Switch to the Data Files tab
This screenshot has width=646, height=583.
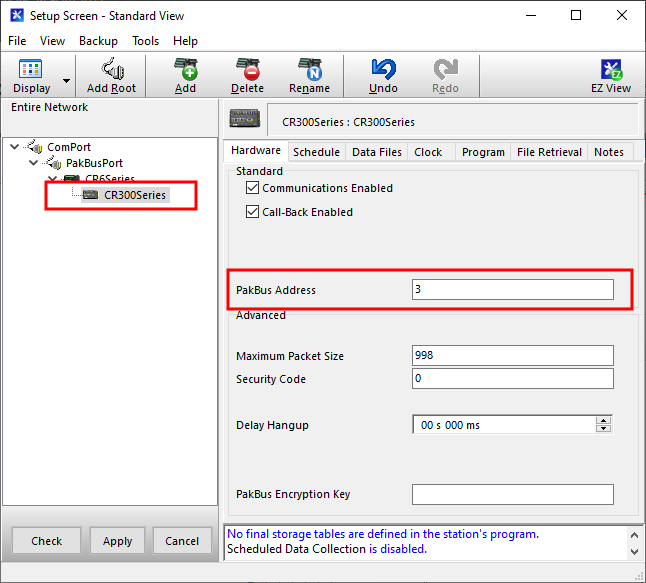377,152
